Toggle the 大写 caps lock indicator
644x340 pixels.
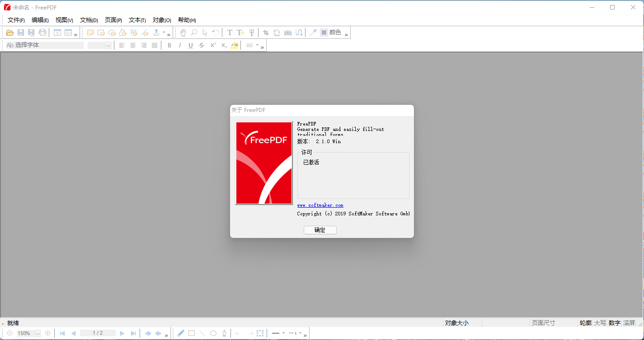point(600,323)
